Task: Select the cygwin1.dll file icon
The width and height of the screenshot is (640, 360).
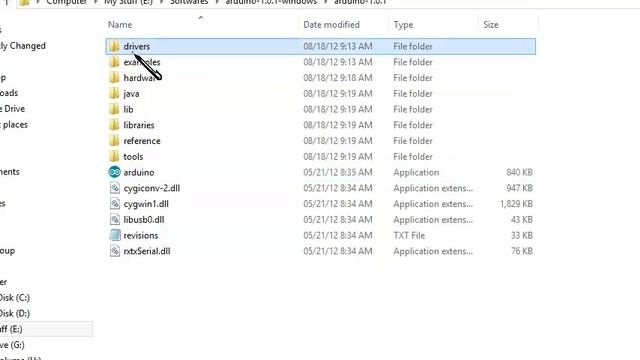Action: click(x=115, y=204)
